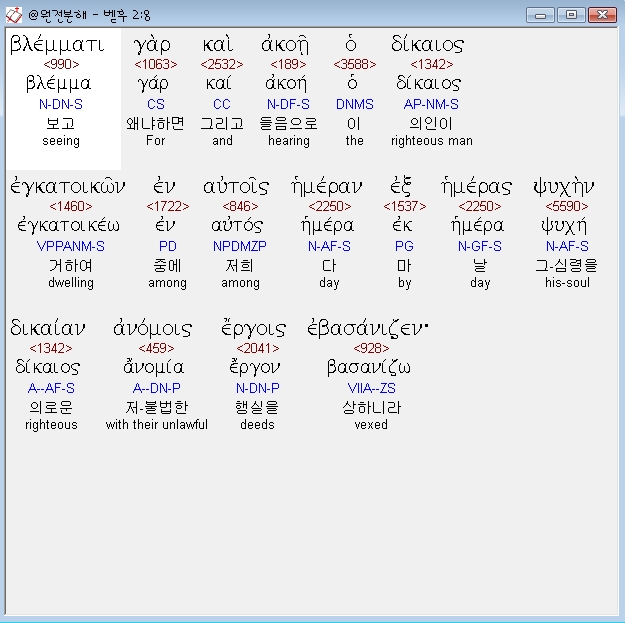Select the Greek word ἔργοις
Screen dimensions: 625x623
254,328
